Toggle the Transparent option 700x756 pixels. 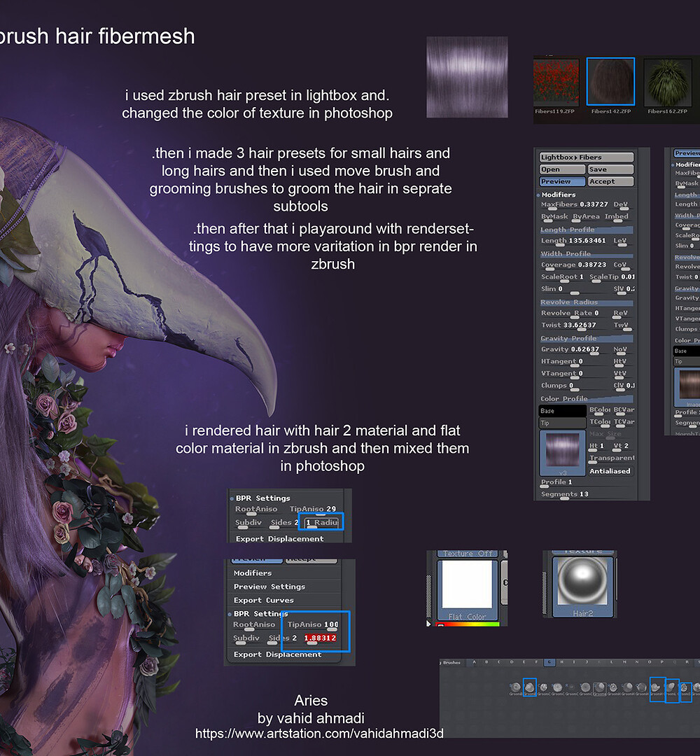coord(612,458)
